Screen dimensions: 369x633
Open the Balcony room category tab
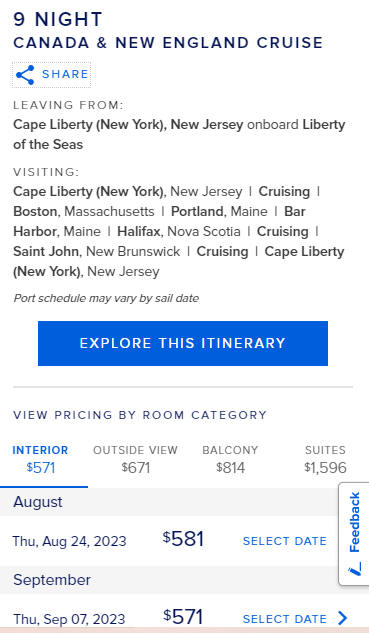230,459
